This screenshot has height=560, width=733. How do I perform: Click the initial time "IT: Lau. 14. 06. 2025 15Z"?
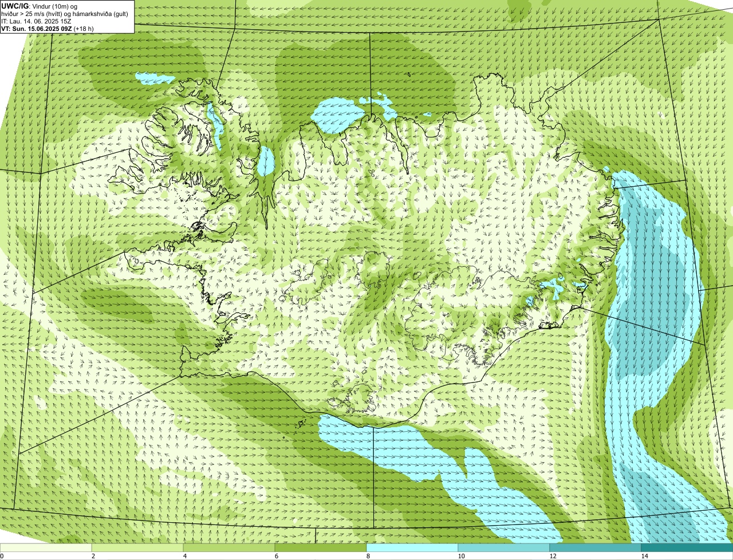point(36,21)
